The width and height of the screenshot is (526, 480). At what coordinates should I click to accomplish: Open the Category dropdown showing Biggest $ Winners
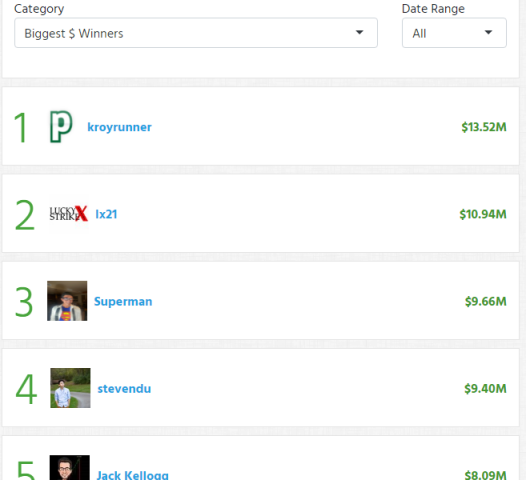tap(196, 33)
